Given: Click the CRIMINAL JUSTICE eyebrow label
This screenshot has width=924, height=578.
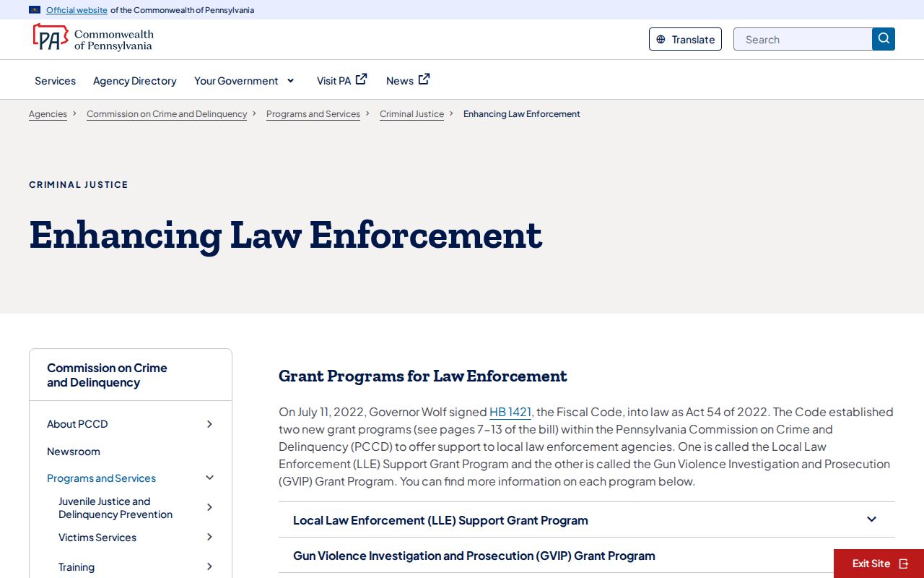Looking at the screenshot, I should click(x=79, y=185).
